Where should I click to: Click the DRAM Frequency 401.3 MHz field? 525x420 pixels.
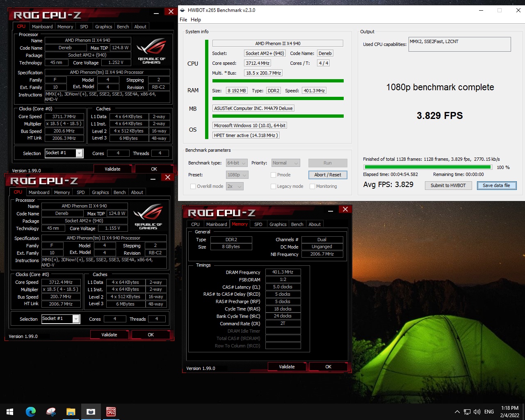283,272
